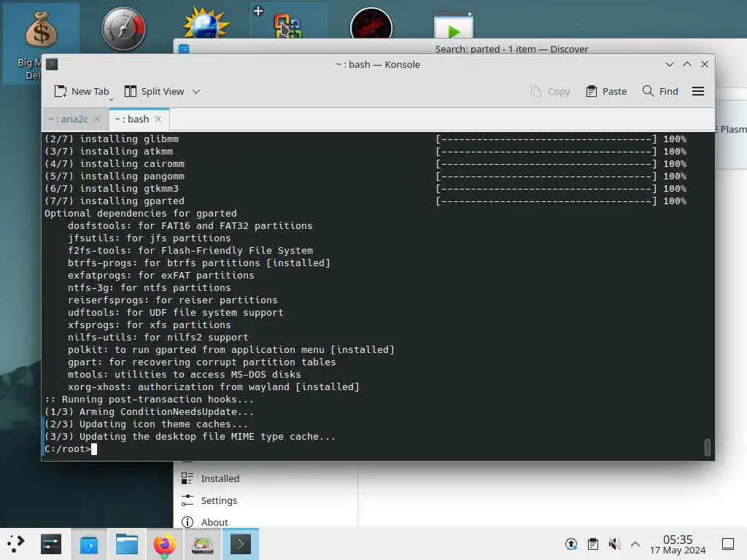Open the clock showing 05:35
This screenshot has width=747, height=560.
coord(678,544)
